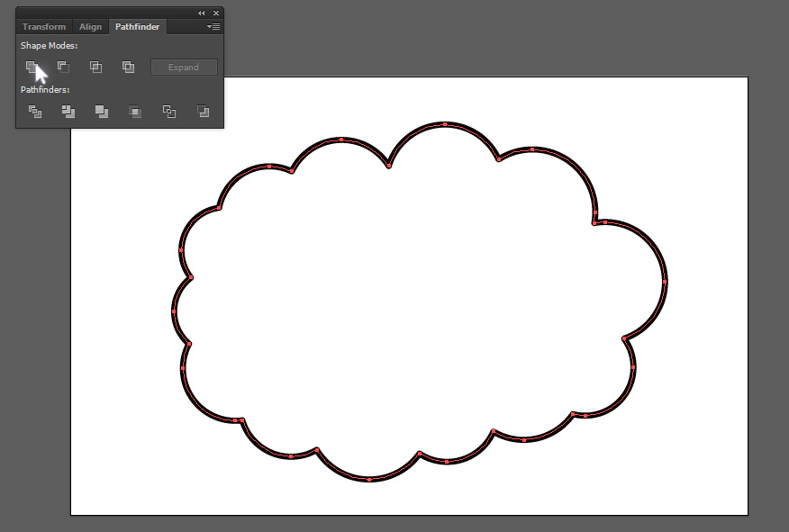
Task: Select the Pathfinder tab
Action: (138, 27)
